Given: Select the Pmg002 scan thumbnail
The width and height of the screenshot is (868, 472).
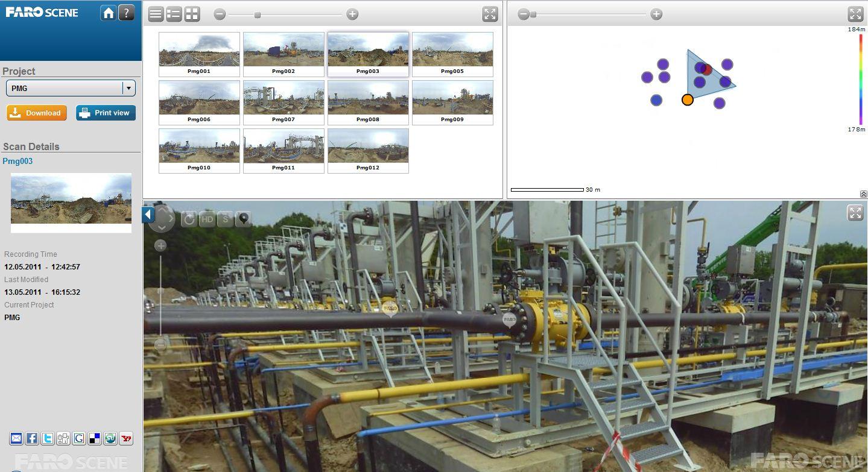Looking at the screenshot, I should [284, 54].
